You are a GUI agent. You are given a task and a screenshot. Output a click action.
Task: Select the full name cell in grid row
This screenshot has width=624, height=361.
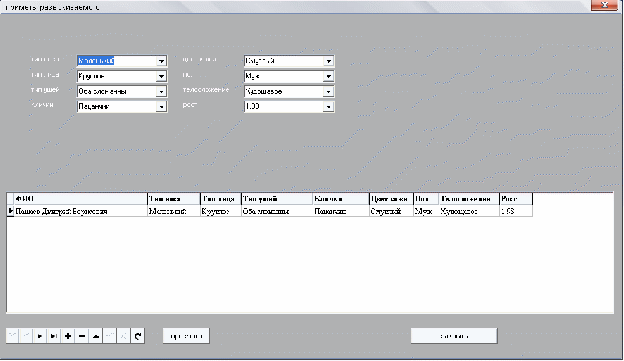click(81, 211)
